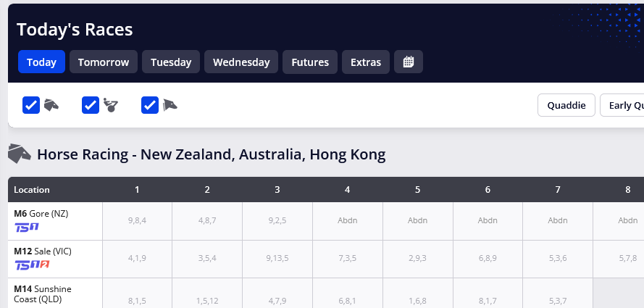Screen dimensions: 644x308
Task: Click the horse head icon next to Horse Racing heading
Action: (20, 154)
